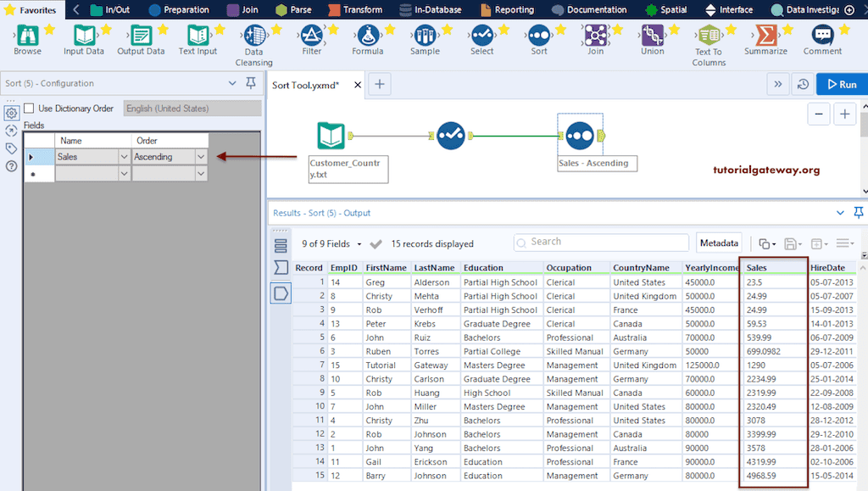Pin the Results output panel
The width and height of the screenshot is (868, 491).
click(x=859, y=213)
